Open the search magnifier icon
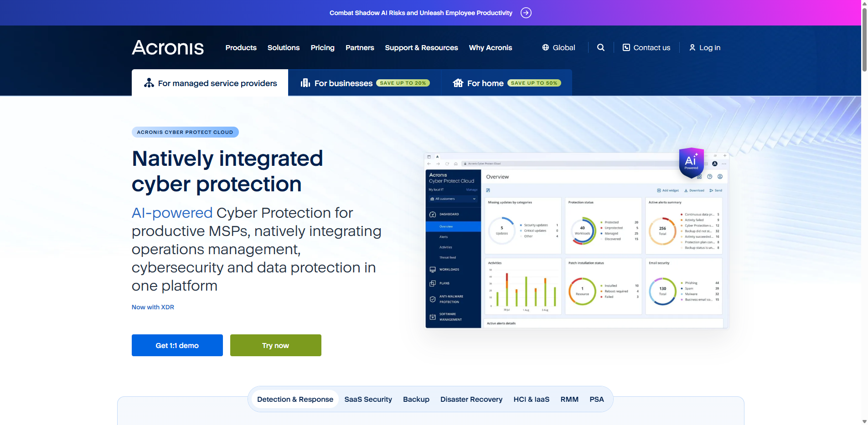This screenshot has width=868, height=425. [x=600, y=47]
